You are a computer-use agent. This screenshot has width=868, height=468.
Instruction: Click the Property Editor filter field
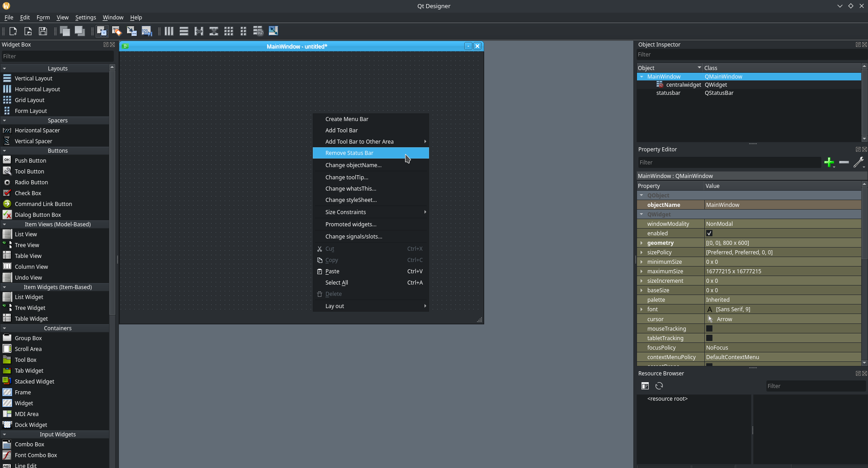coord(729,163)
